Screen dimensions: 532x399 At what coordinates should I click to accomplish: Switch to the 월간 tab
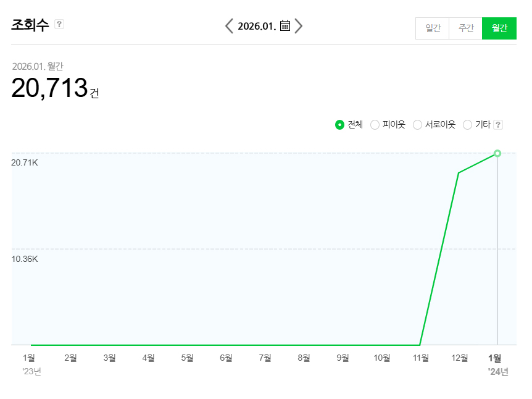pos(499,28)
